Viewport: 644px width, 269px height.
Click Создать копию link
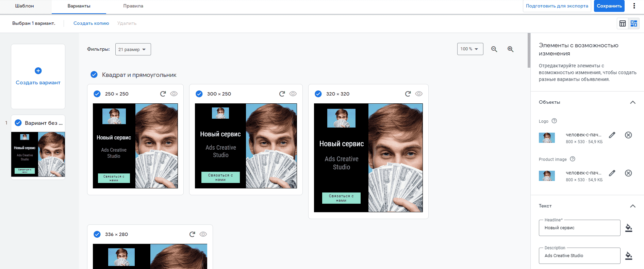point(91,23)
